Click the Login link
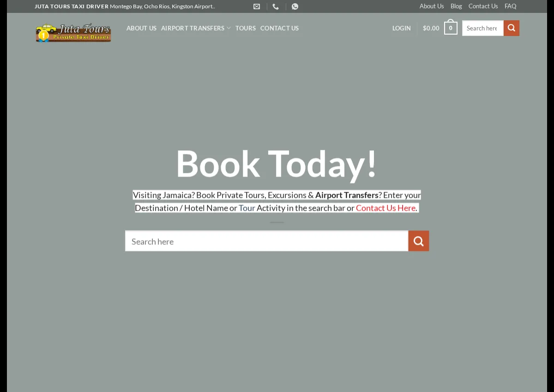 pyautogui.click(x=402, y=28)
